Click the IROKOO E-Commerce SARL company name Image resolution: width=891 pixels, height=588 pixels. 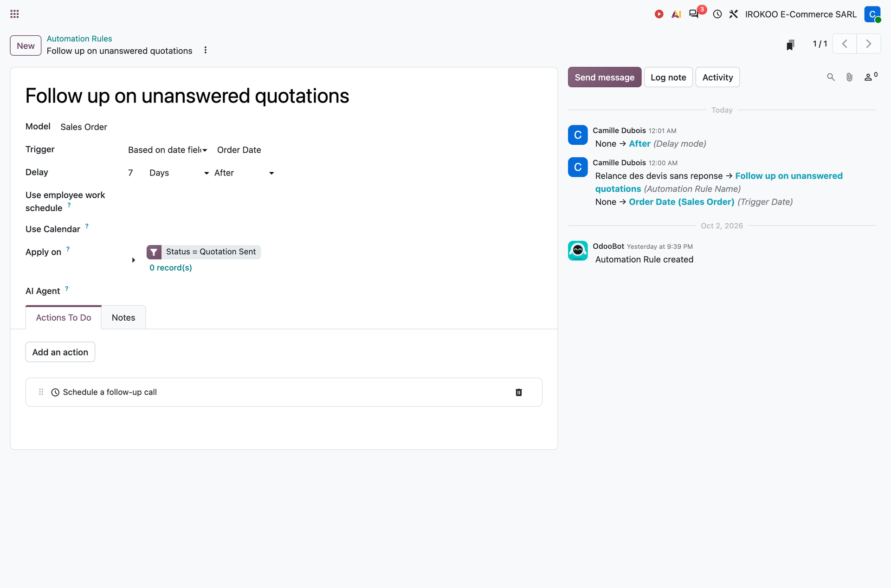801,14
